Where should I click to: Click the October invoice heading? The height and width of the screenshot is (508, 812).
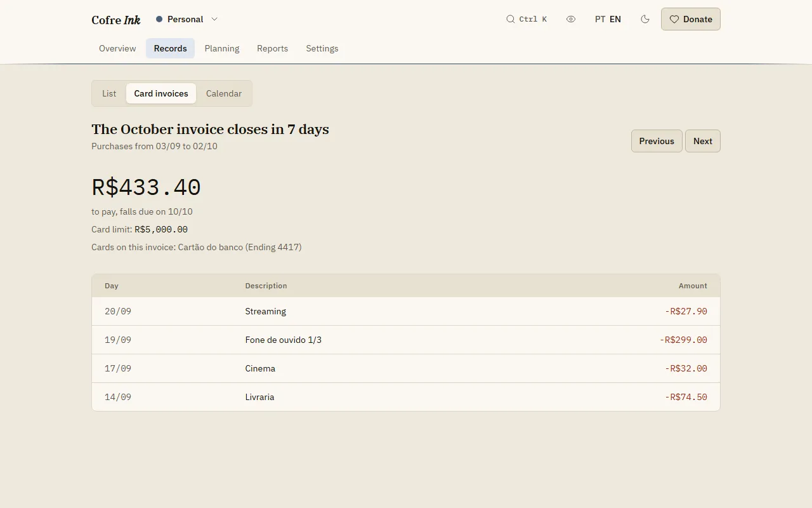coord(210,129)
